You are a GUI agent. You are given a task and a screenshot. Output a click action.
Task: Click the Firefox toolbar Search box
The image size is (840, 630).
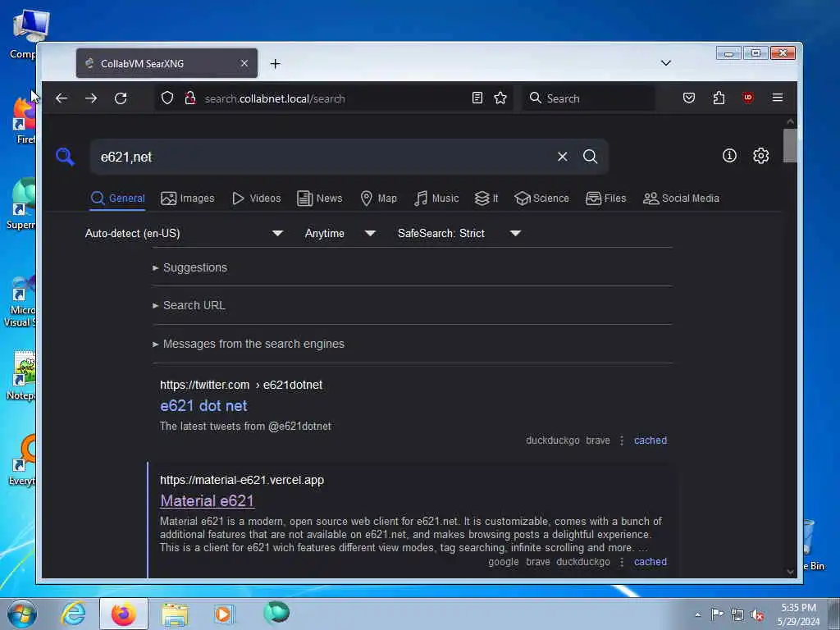tap(587, 98)
